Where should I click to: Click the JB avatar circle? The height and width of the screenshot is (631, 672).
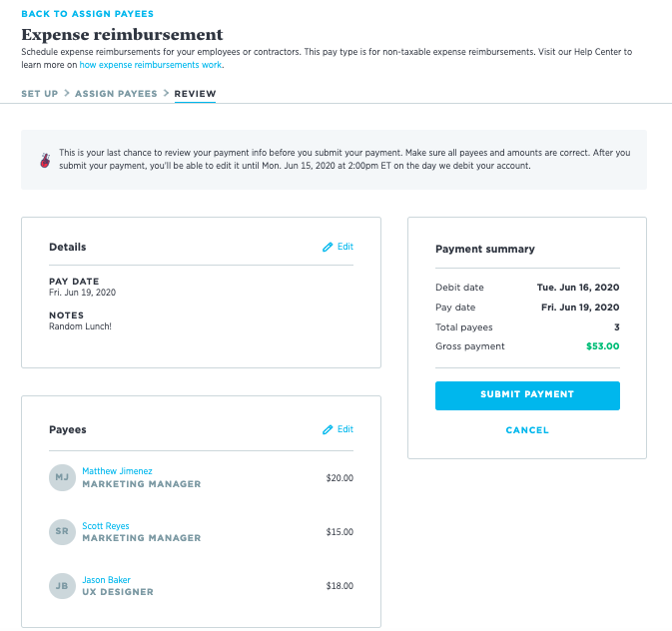coord(62,586)
